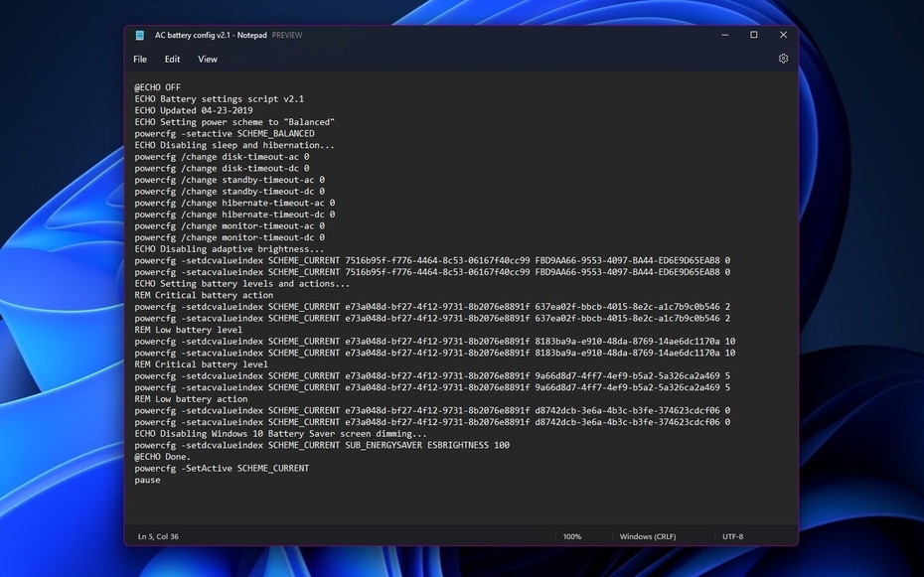Select the powercfg -SetActive SCHEME_CURRENT line

pyautogui.click(x=223, y=468)
